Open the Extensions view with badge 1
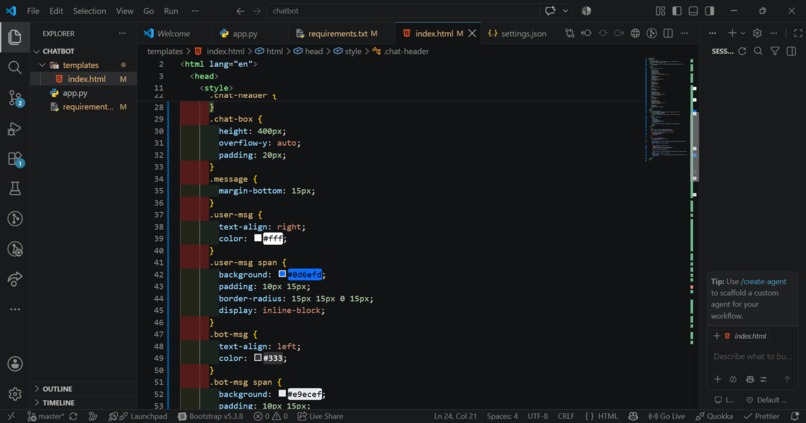The height and width of the screenshot is (423, 806). [x=15, y=159]
